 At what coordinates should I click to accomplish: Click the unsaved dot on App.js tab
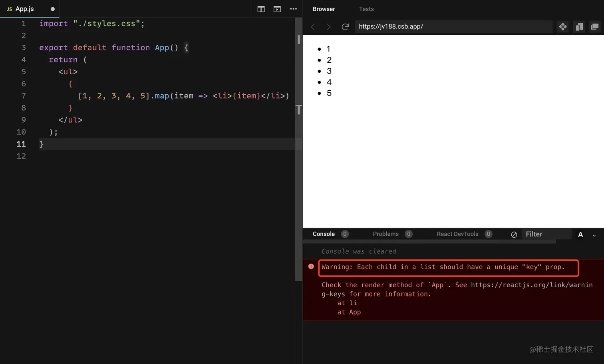(52, 9)
